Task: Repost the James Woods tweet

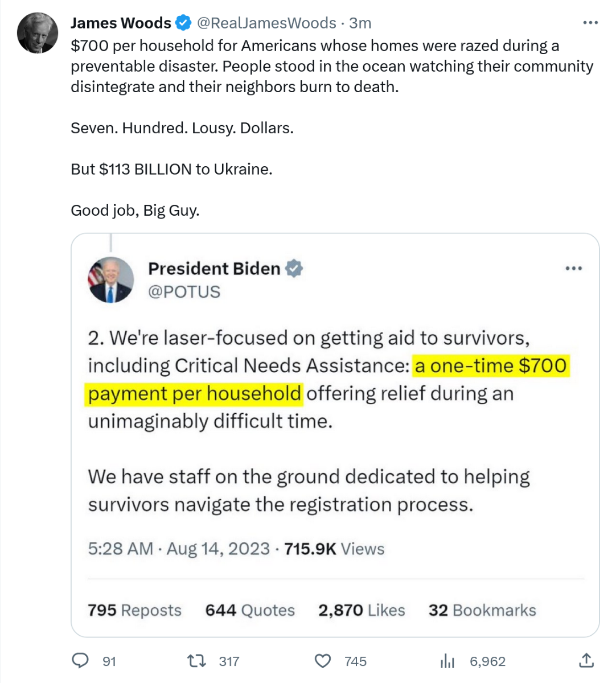Action: (196, 660)
